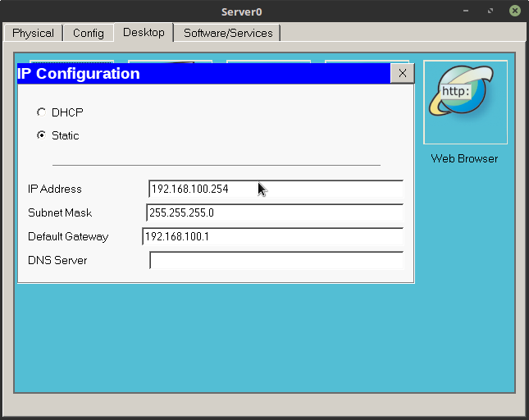Viewport: 529px width, 420px height.
Task: Click the Default Gateway input field
Action: (273, 236)
